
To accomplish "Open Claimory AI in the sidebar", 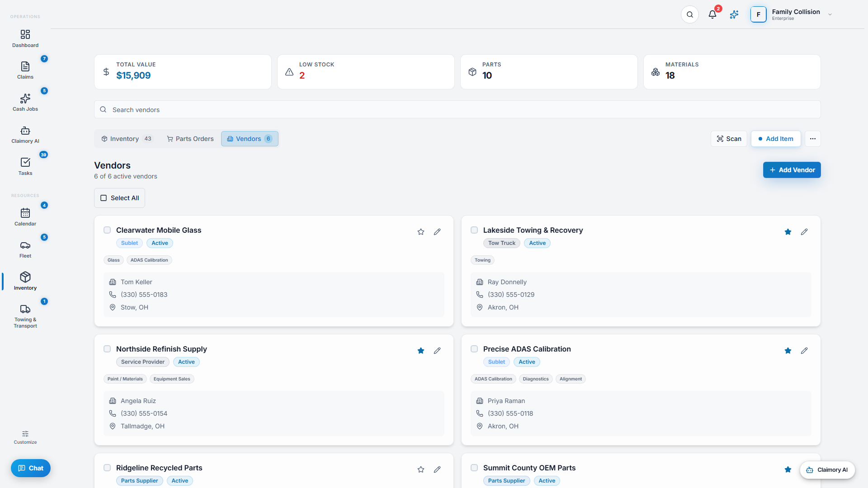I will 25,135.
